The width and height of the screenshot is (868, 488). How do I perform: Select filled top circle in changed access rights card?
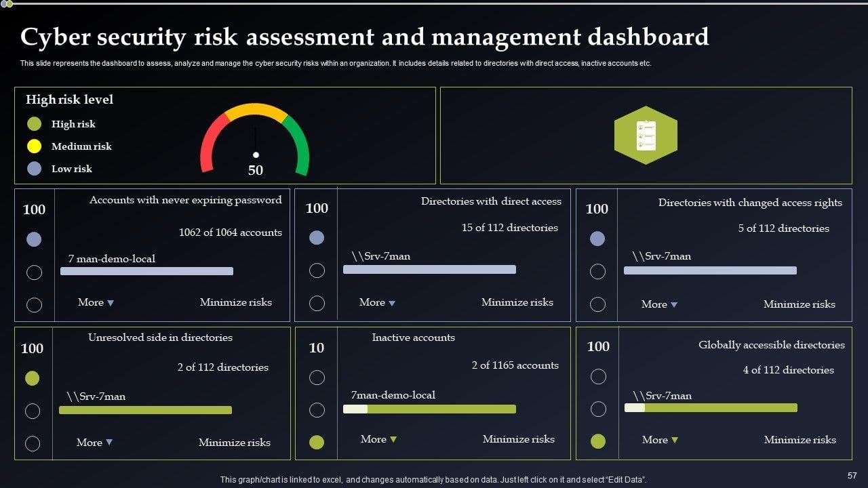point(597,239)
